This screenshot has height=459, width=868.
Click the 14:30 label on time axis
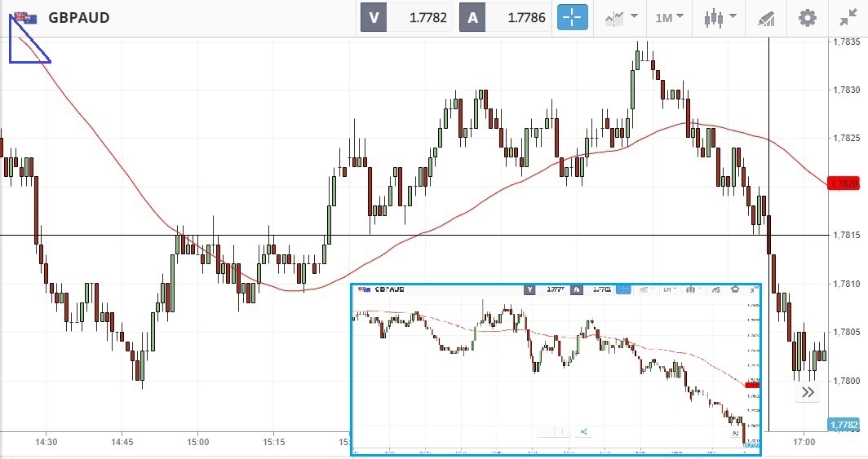click(46, 442)
